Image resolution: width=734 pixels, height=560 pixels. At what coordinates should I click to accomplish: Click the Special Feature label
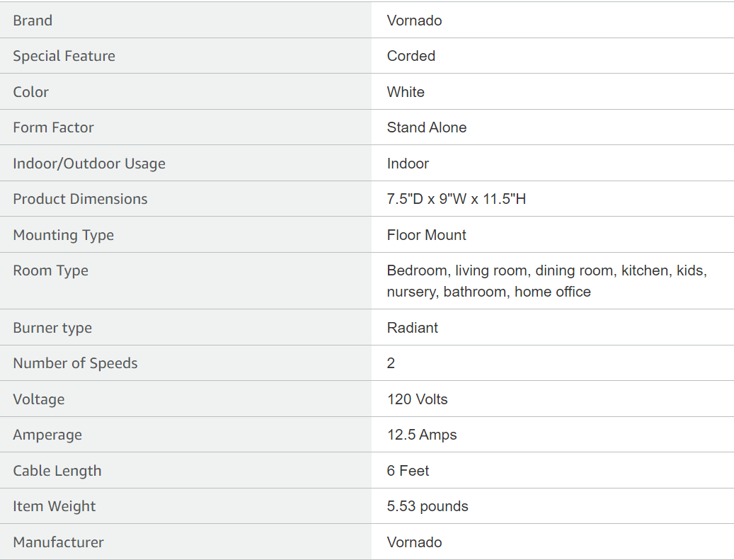click(64, 56)
